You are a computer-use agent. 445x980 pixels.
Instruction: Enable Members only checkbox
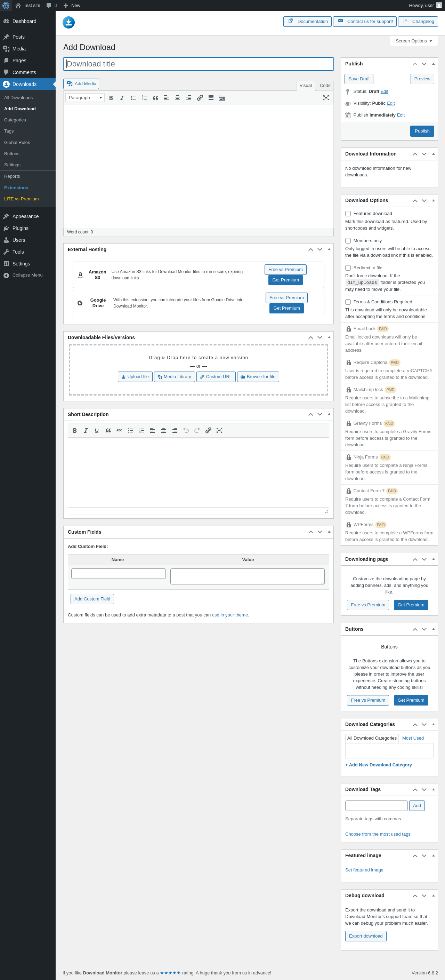coord(348,241)
